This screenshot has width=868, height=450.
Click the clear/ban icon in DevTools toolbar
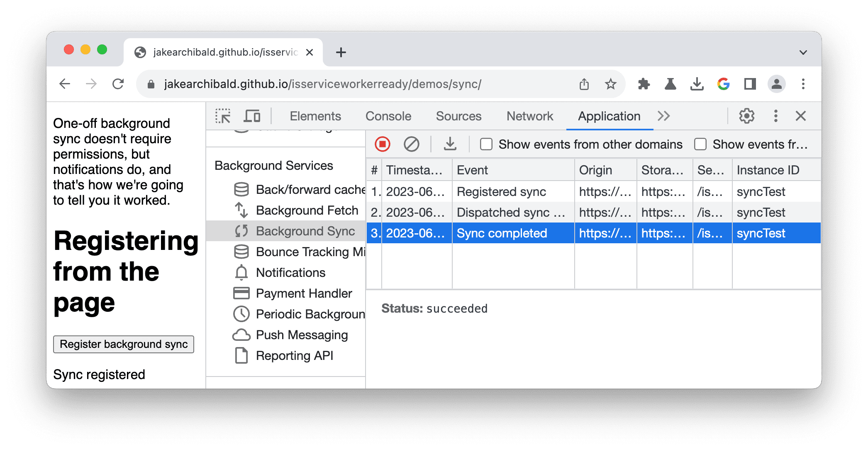pos(412,144)
